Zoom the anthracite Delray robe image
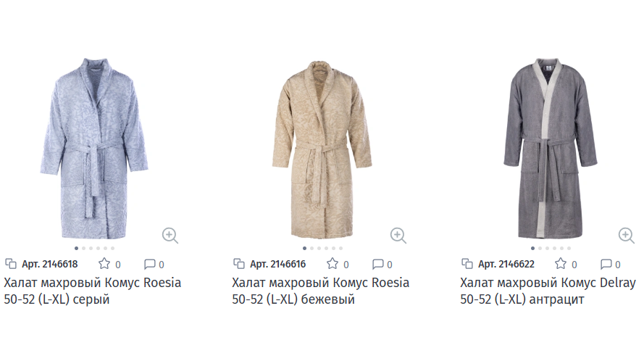 click(627, 236)
